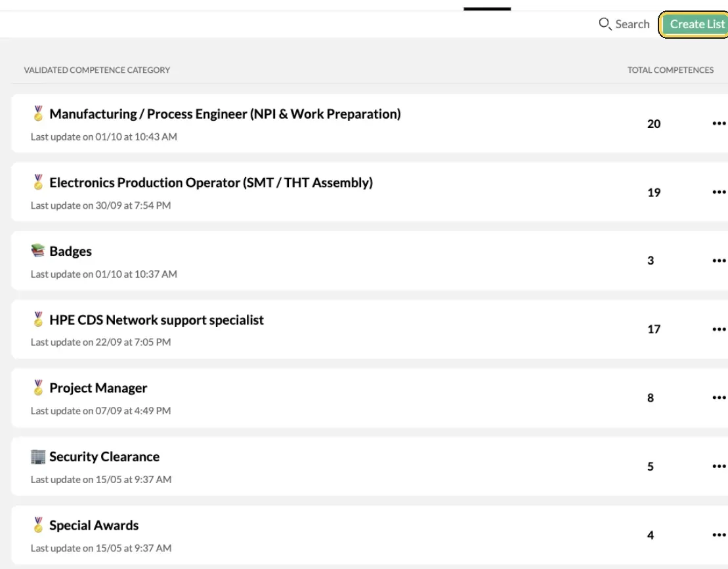Open Electronics Production Operator (SMT / THT Assembly)
Viewport: 728px width, 569px height.
211,183
